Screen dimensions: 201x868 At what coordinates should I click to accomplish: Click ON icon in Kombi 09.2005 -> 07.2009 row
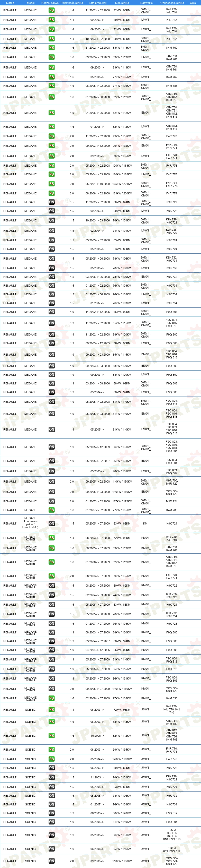click(x=51, y=689)
